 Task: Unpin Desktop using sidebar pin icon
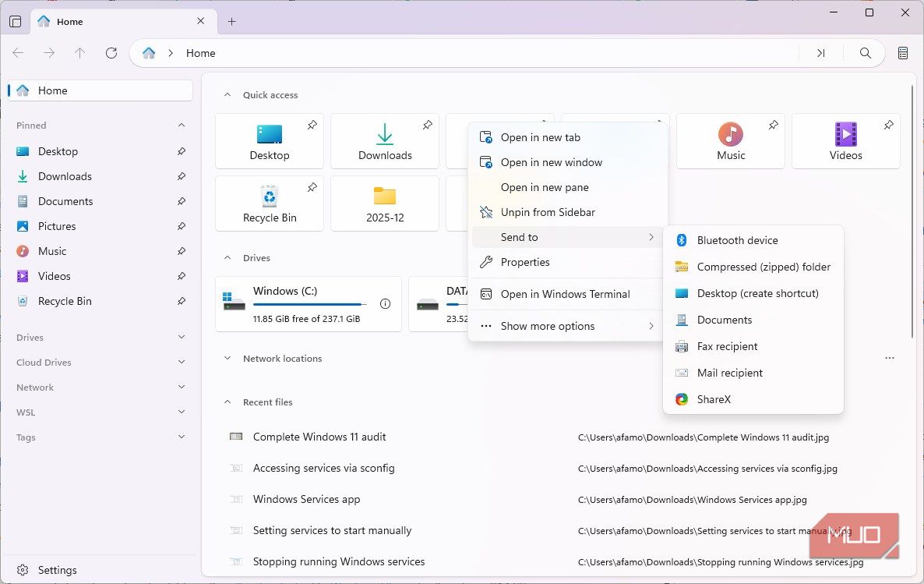(182, 151)
